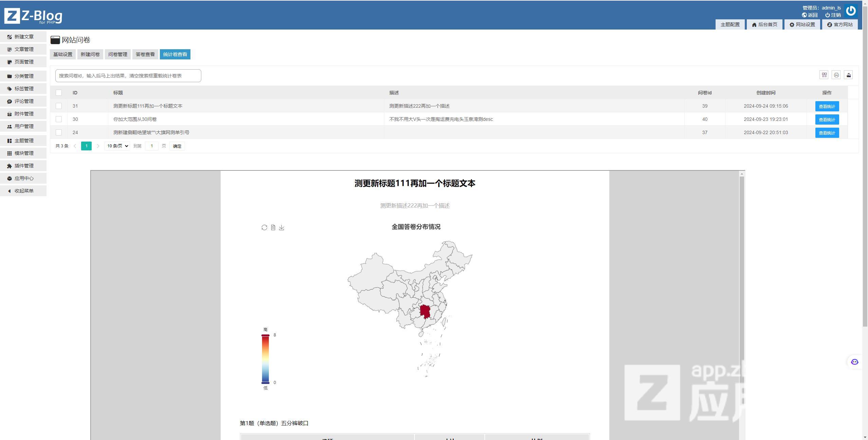This screenshot has width=868, height=440.
Task: Click the 确定 pagination button
Action: click(177, 146)
